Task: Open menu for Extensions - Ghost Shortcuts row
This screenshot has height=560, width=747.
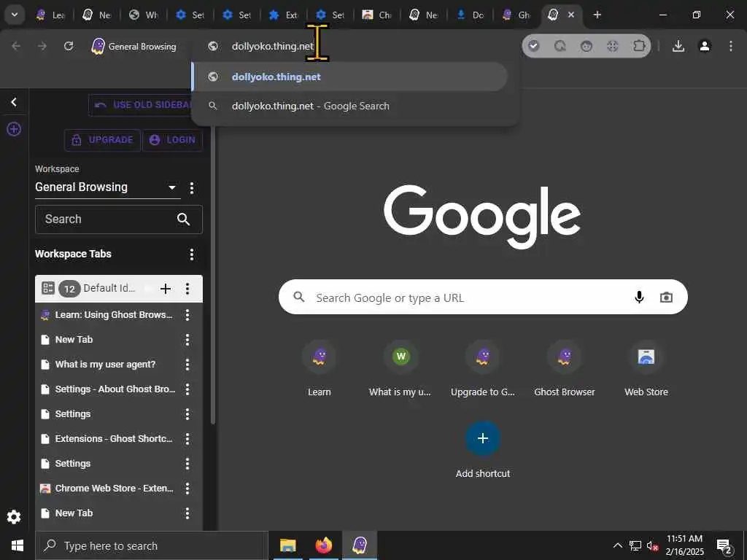Action: coord(187,438)
